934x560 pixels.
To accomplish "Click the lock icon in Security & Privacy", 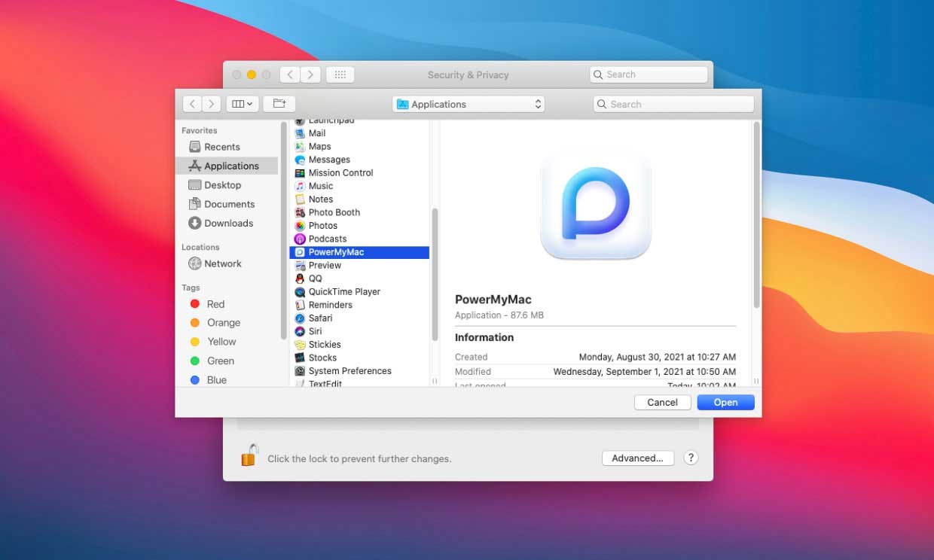I will [x=249, y=455].
